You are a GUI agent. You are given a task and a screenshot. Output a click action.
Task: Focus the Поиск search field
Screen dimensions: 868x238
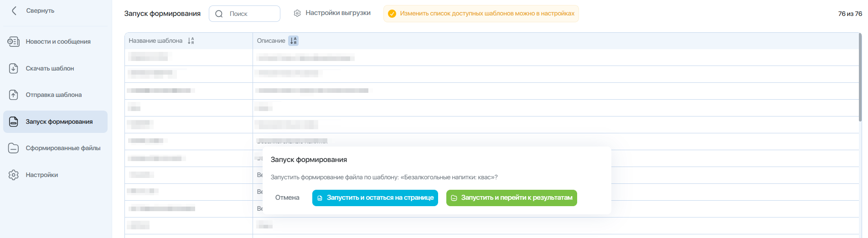[244, 14]
